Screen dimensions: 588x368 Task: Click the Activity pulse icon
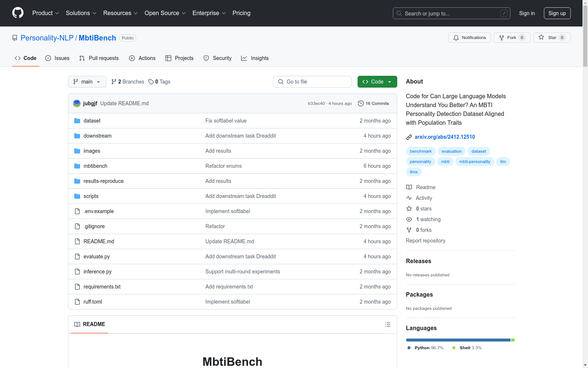coord(409,198)
